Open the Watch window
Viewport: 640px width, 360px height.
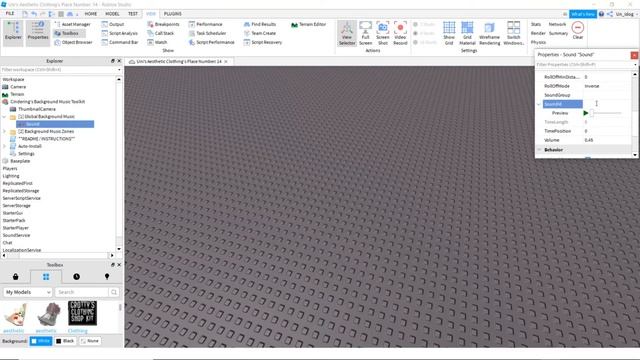158,42
